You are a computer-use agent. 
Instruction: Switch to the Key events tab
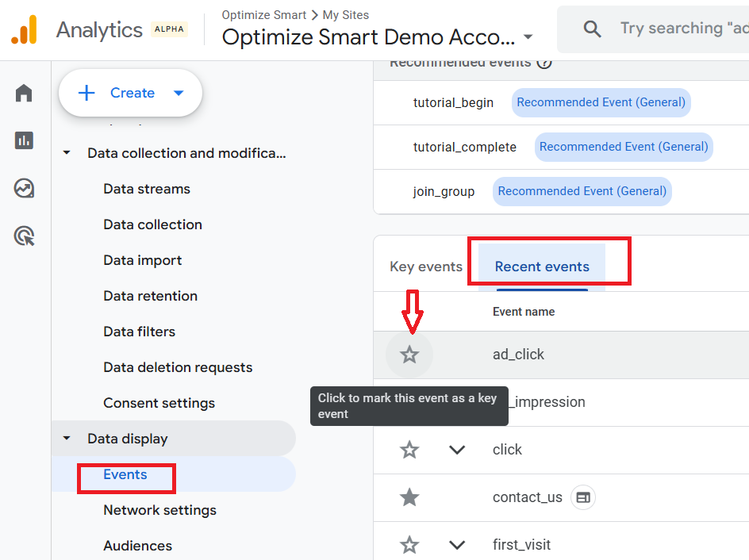tap(426, 267)
